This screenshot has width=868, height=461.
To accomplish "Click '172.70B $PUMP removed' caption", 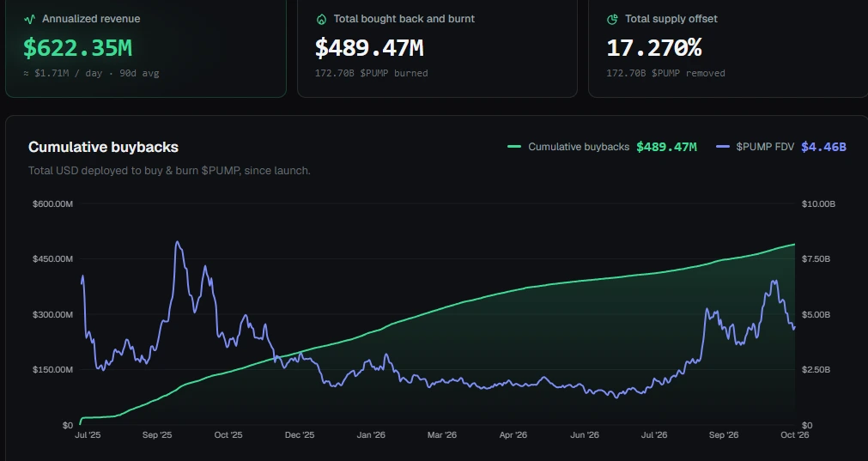I will pos(665,73).
